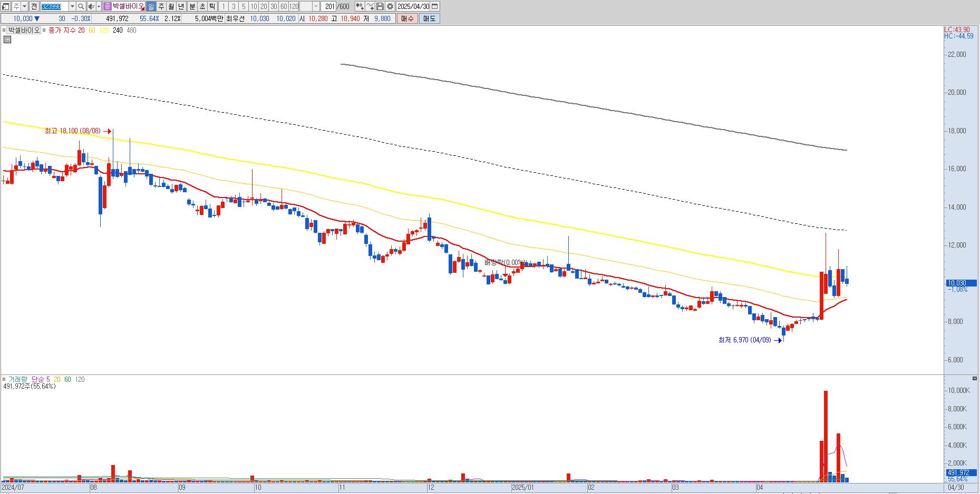Click the floppy disk save icon
This screenshot has height=494, width=980.
(380, 6)
